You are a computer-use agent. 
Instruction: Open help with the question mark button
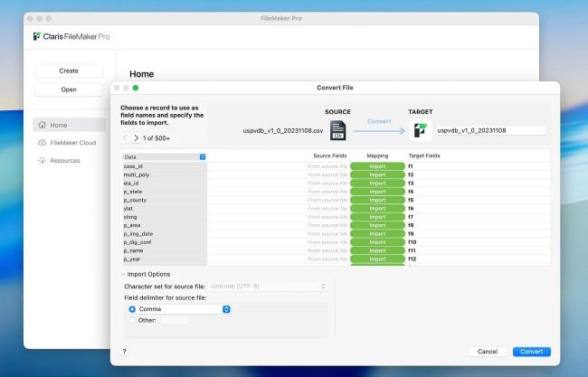pos(125,352)
